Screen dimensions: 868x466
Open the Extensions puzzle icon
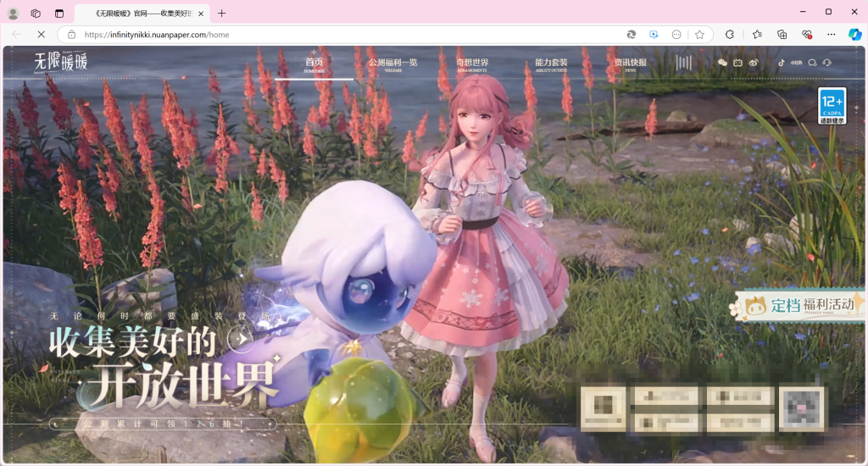coord(730,34)
